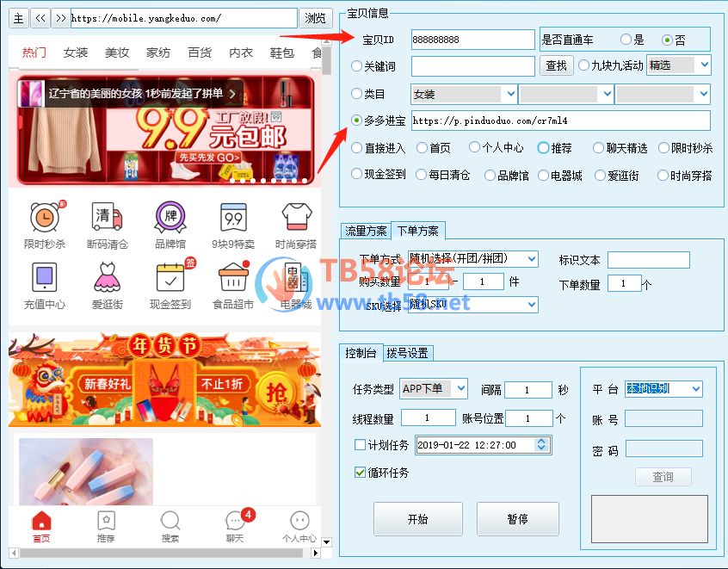This screenshot has width=728, height=569.
Task: Open the 时尚穿搭 t-shirt icon
Action: coord(296,217)
